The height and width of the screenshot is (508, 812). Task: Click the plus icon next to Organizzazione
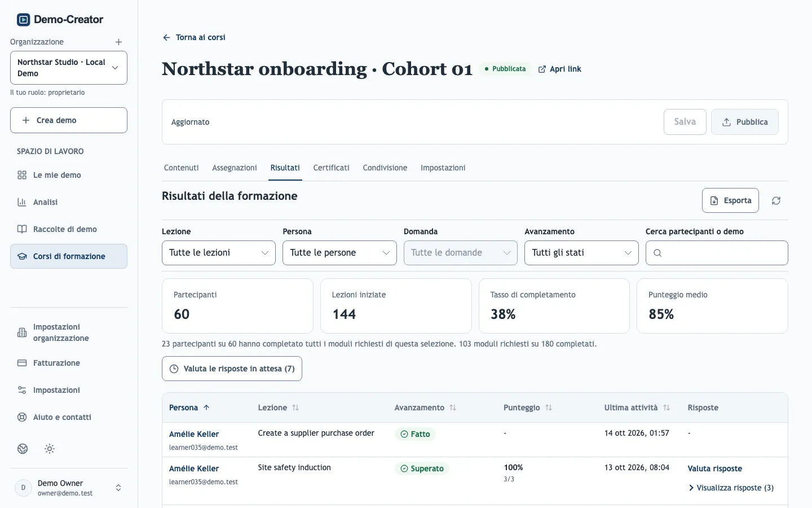[118, 42]
